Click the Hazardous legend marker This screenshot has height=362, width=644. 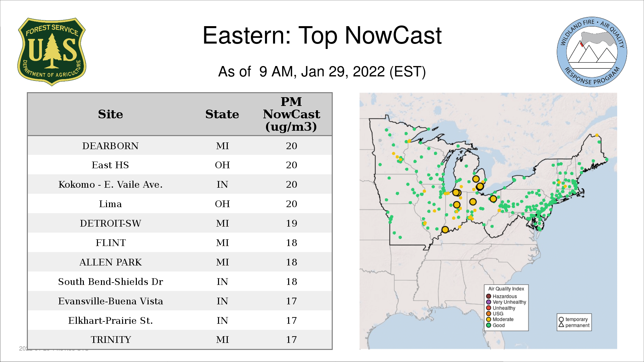489,296
